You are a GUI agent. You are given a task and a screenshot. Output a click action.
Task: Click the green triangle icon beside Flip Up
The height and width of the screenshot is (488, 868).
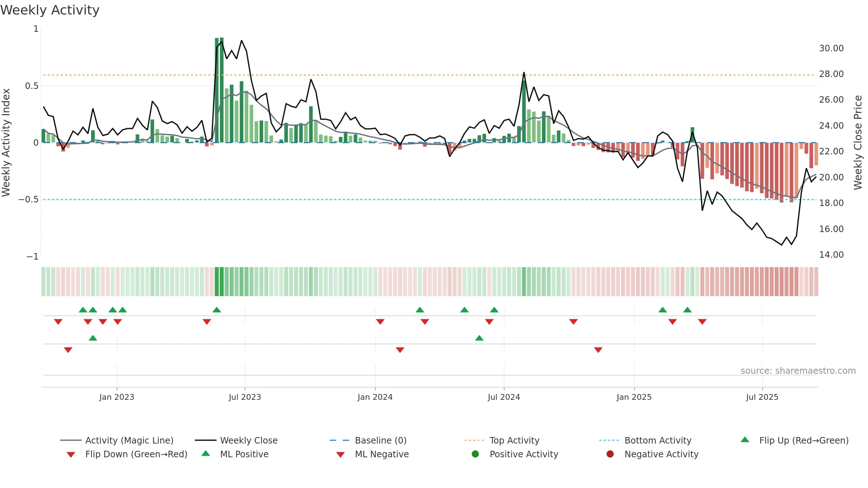pyautogui.click(x=745, y=440)
